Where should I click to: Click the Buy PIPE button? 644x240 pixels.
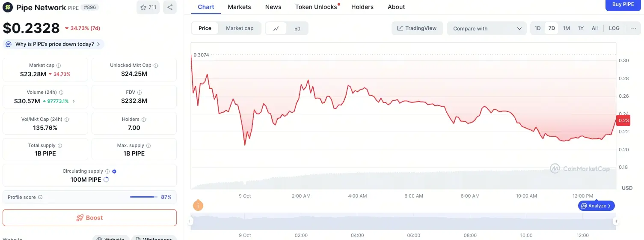tap(623, 5)
